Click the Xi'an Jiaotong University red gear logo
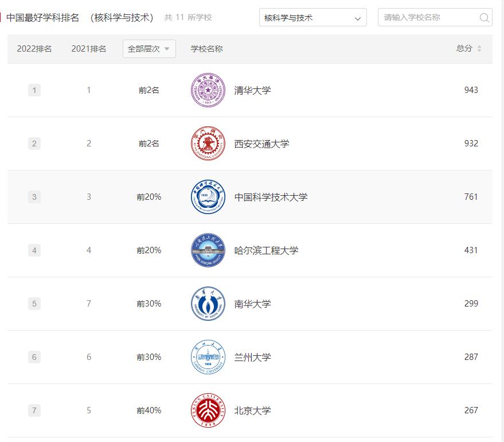Image resolution: width=504 pixels, height=442 pixels. click(208, 143)
